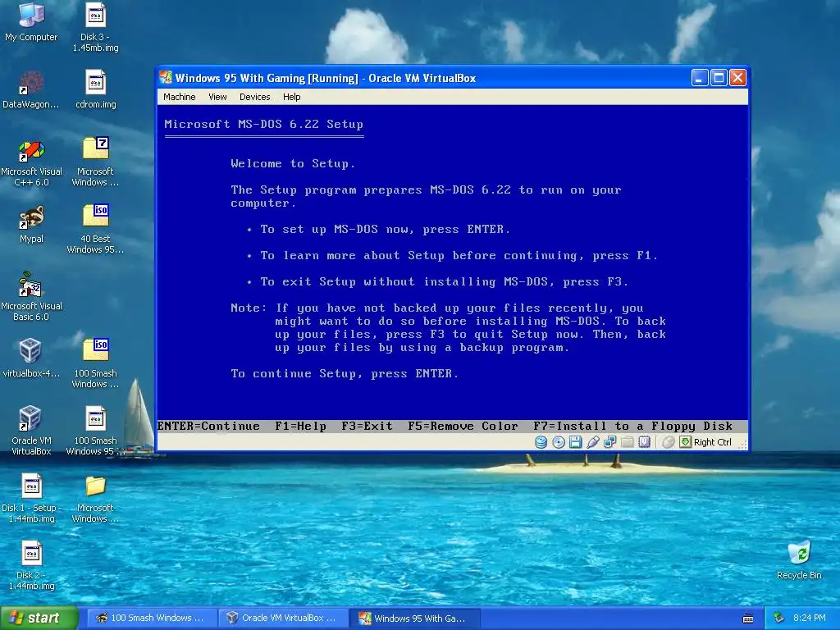
Task: Select the Mypal browser shortcut icon
Action: [x=31, y=225]
